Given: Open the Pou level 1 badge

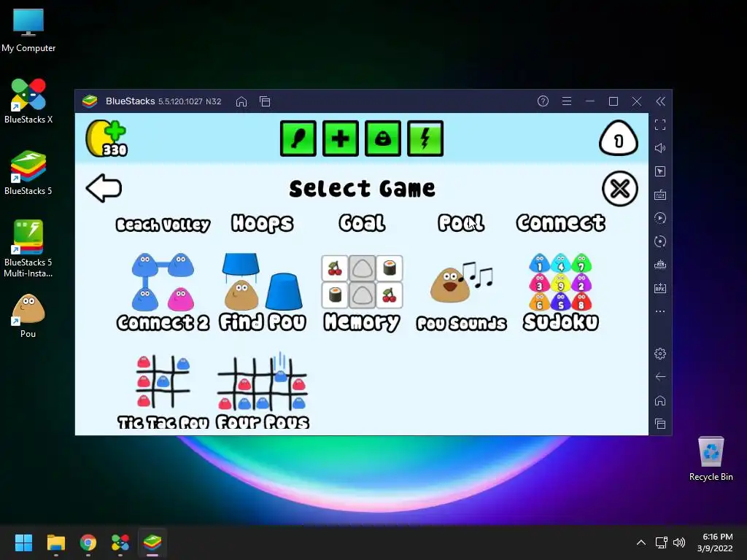Looking at the screenshot, I should coord(619,139).
